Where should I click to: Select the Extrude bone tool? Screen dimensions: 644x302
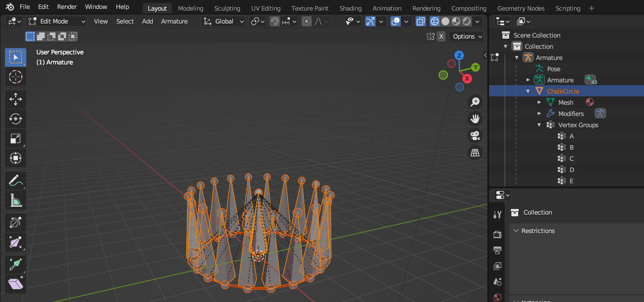[x=16, y=264]
